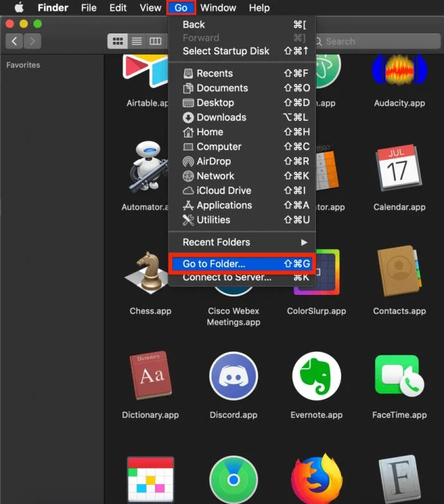Open the Dictionary.app icon
This screenshot has width=444, height=504.
(151, 375)
